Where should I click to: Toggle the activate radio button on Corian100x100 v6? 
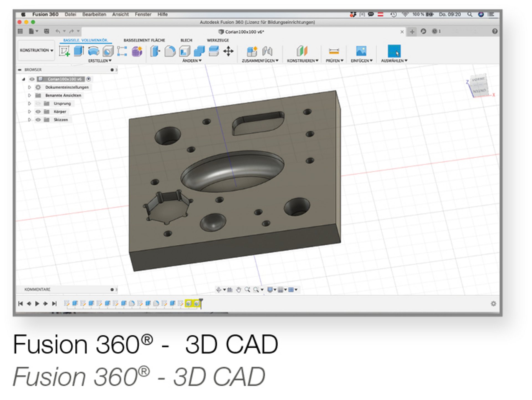[88, 79]
